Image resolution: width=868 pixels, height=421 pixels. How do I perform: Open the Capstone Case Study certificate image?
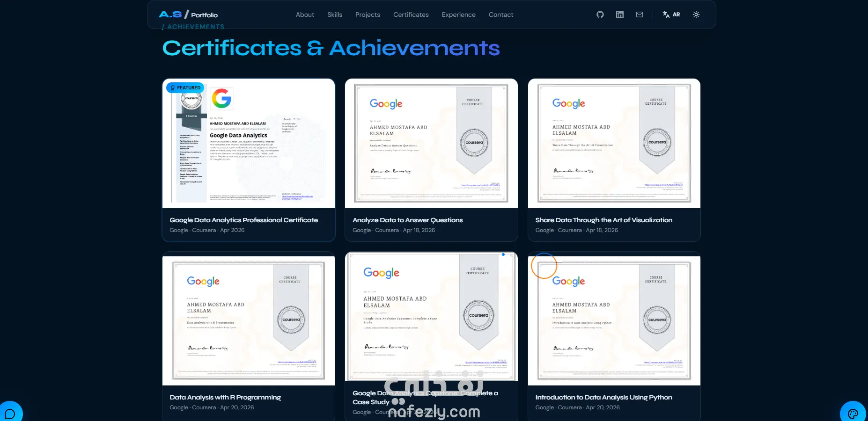tap(431, 317)
